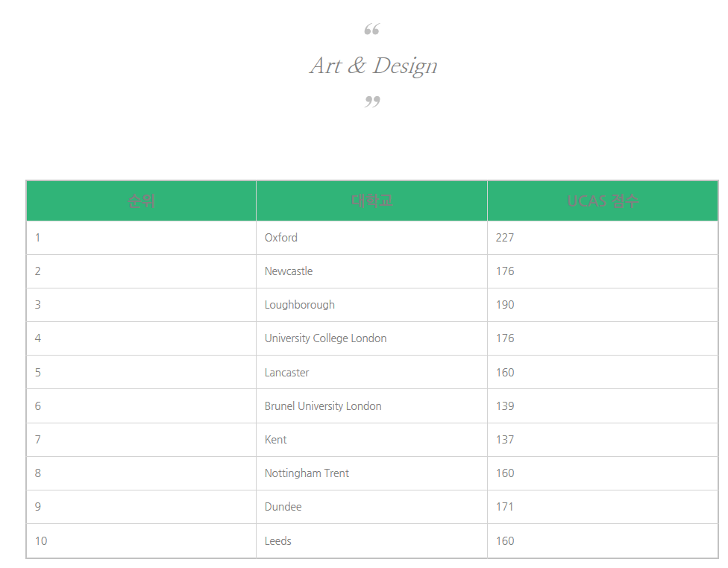Click 'University College London' cell

point(371,338)
